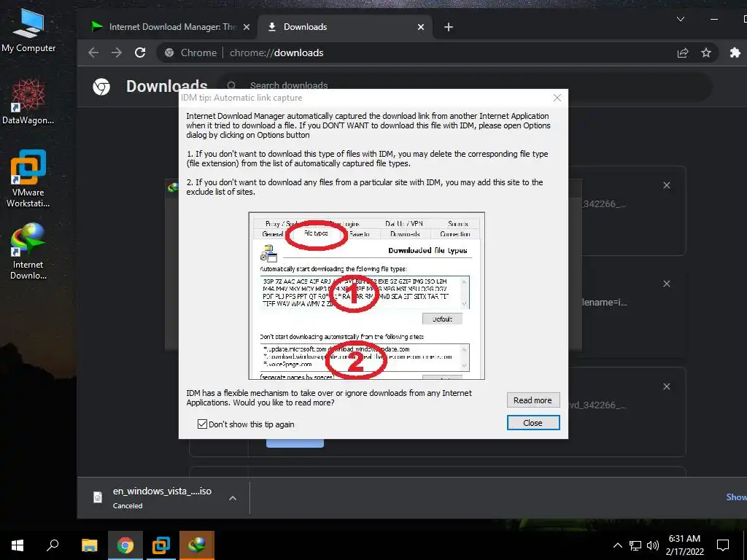Switch to Chrome in taskbar
This screenshot has height=560, width=747.
[125, 545]
